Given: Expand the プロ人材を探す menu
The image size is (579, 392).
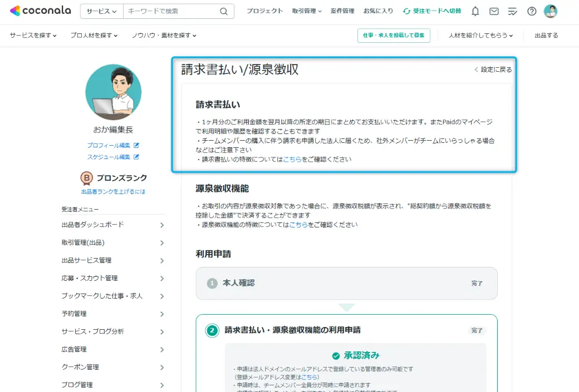Looking at the screenshot, I should coord(94,36).
